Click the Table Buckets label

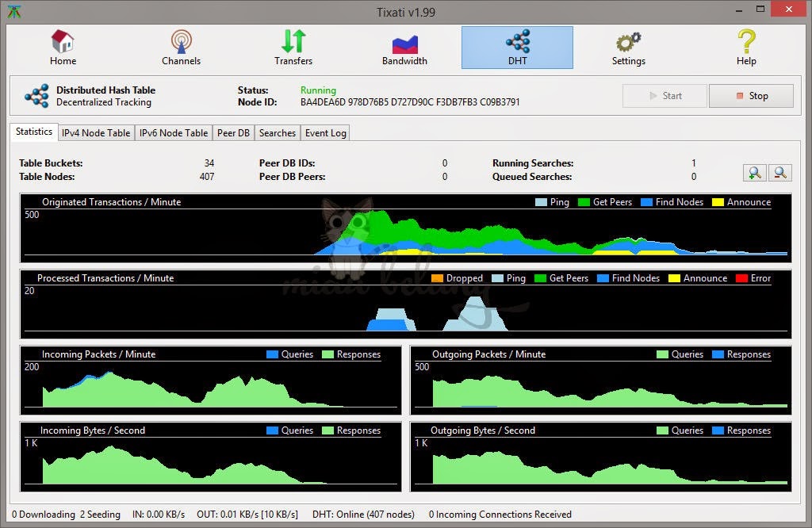(x=51, y=163)
